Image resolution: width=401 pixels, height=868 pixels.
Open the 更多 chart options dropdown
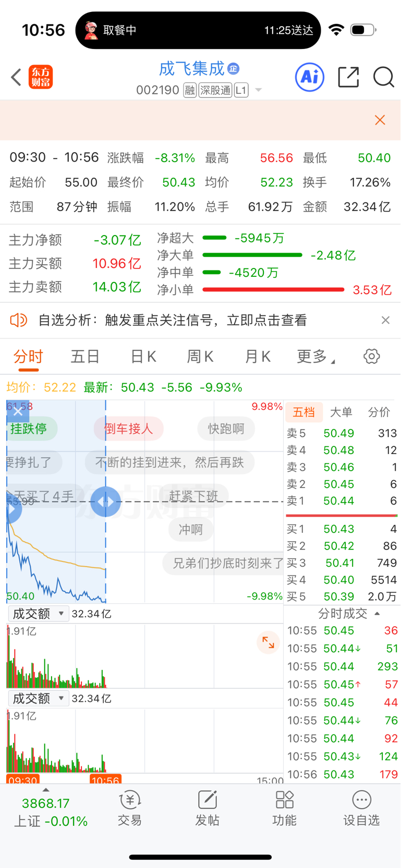coord(316,357)
